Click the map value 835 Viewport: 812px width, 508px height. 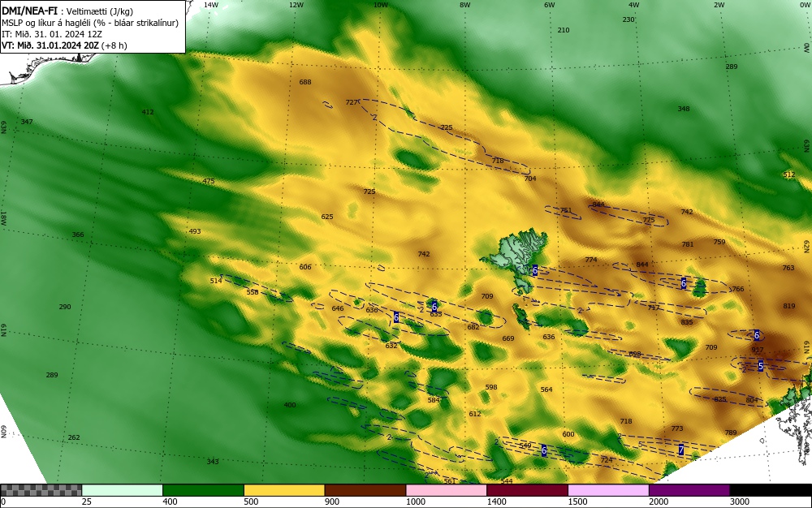tap(687, 322)
